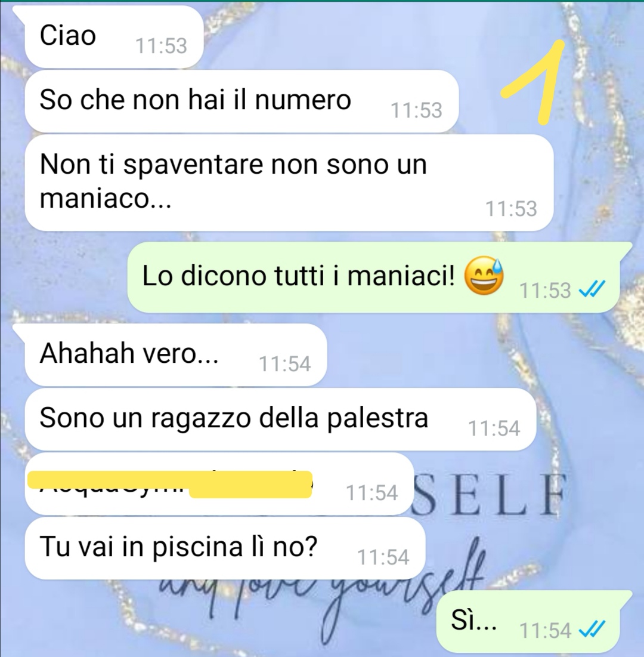Tap the 11:54 timestamp on the piscina message

click(x=383, y=557)
